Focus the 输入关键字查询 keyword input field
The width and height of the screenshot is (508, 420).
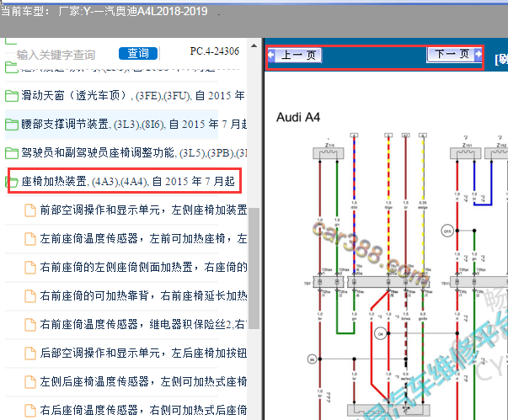56,55
